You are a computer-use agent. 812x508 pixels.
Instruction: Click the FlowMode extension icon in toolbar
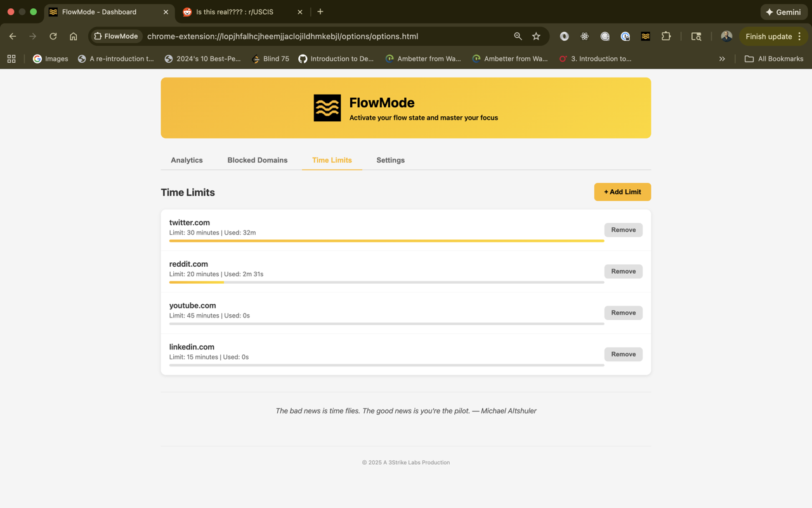tap(645, 36)
